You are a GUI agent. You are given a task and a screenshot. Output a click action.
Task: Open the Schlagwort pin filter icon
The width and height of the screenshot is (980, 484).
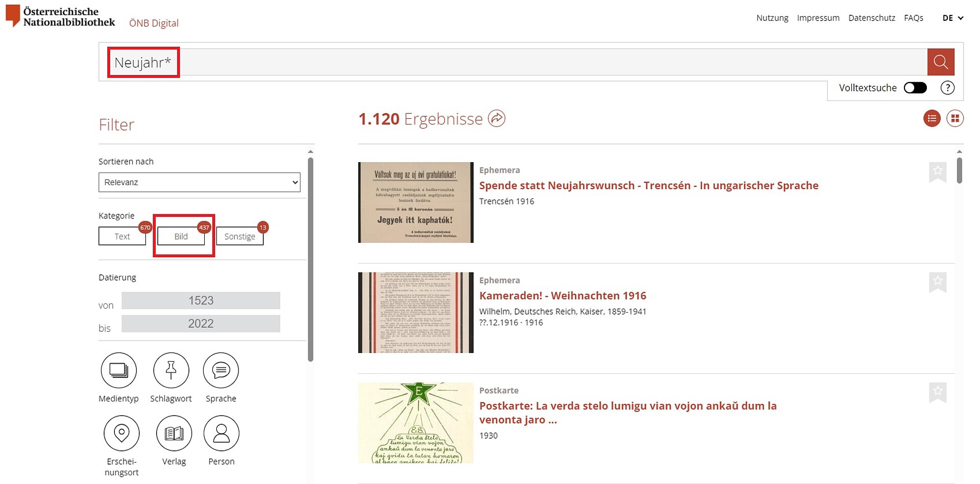(x=171, y=370)
